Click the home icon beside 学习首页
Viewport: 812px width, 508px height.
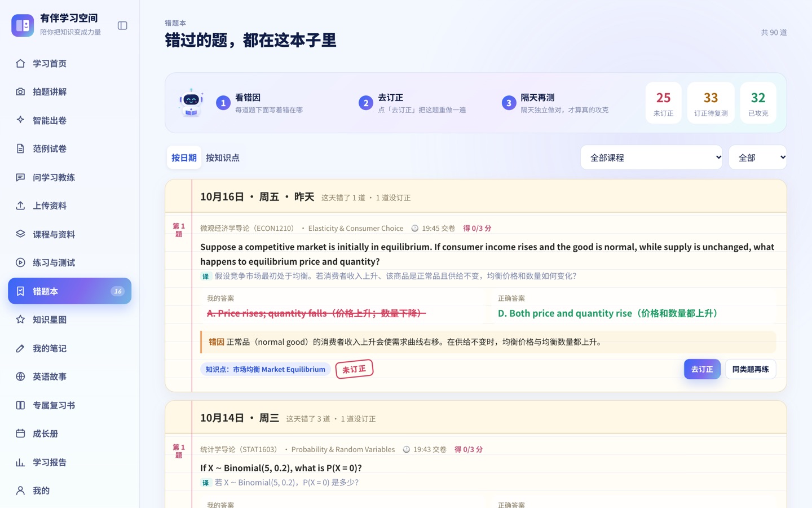[x=20, y=63]
